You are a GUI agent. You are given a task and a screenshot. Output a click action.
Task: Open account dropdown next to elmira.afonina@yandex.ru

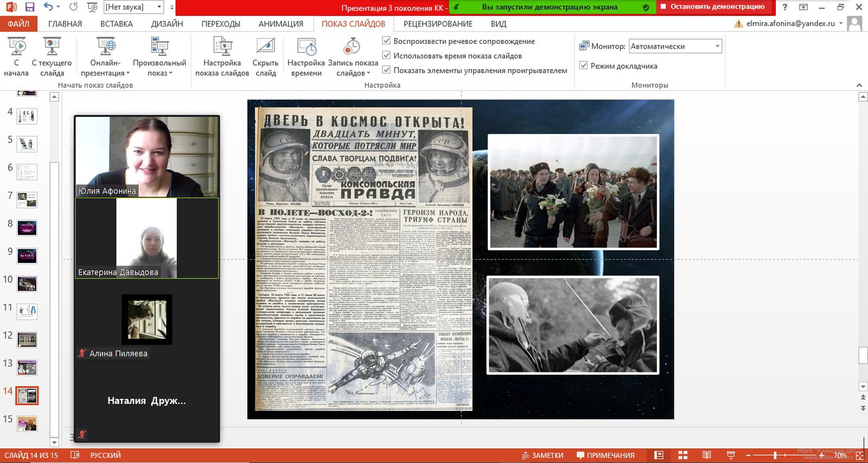(x=841, y=23)
